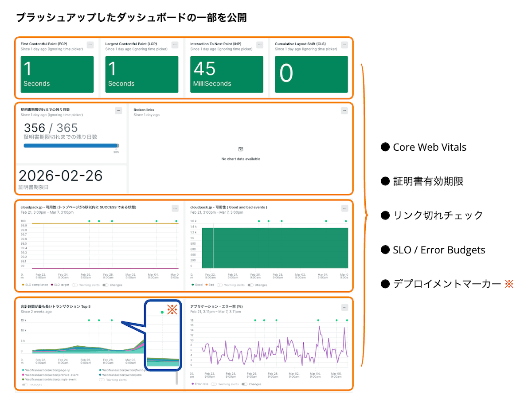The image size is (532, 403).
Task: Hide the Good series in events chart legend
Action: pyautogui.click(x=192, y=285)
